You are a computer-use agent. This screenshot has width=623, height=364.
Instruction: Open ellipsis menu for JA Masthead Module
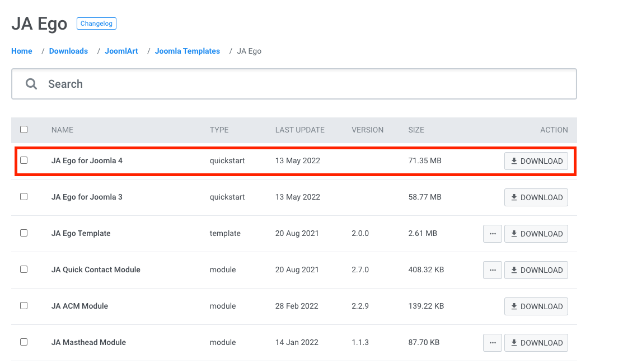(x=492, y=343)
